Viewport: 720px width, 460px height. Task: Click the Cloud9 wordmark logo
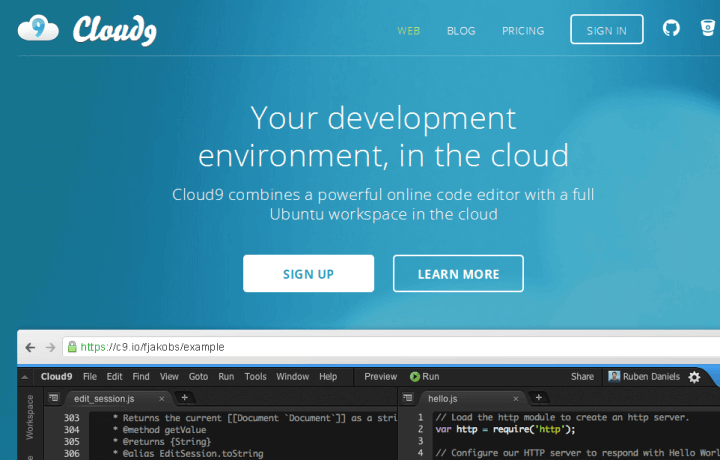(115, 30)
